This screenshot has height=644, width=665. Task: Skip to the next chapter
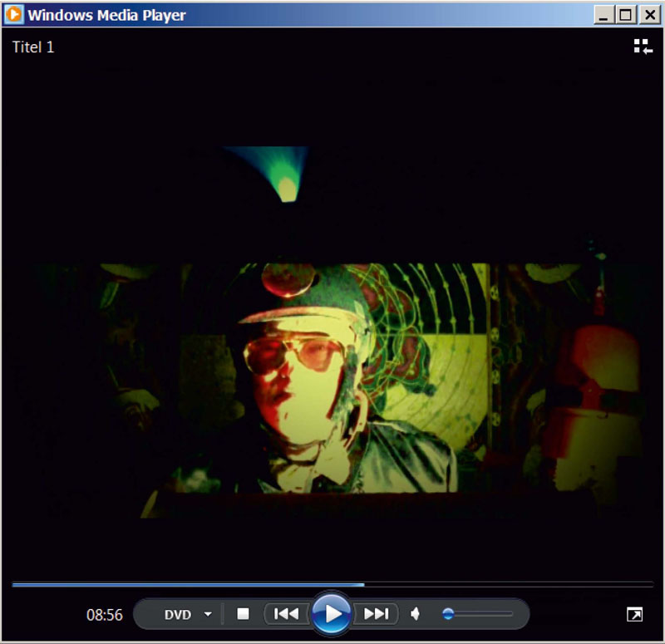(376, 613)
